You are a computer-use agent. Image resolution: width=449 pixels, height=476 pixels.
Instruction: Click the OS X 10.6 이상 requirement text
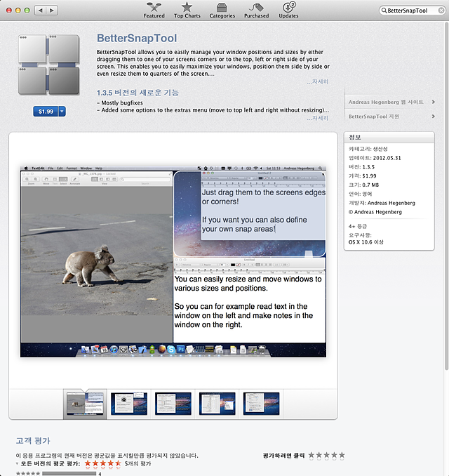(366, 242)
